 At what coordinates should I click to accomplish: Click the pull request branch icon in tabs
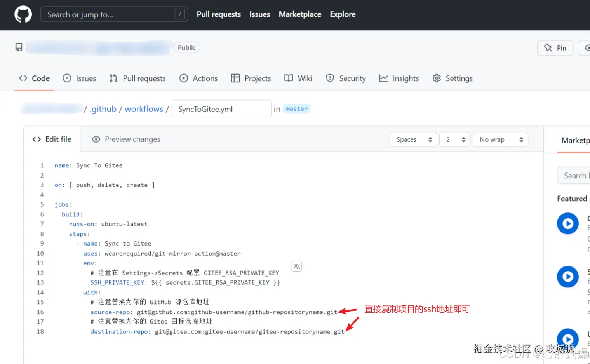pos(113,78)
